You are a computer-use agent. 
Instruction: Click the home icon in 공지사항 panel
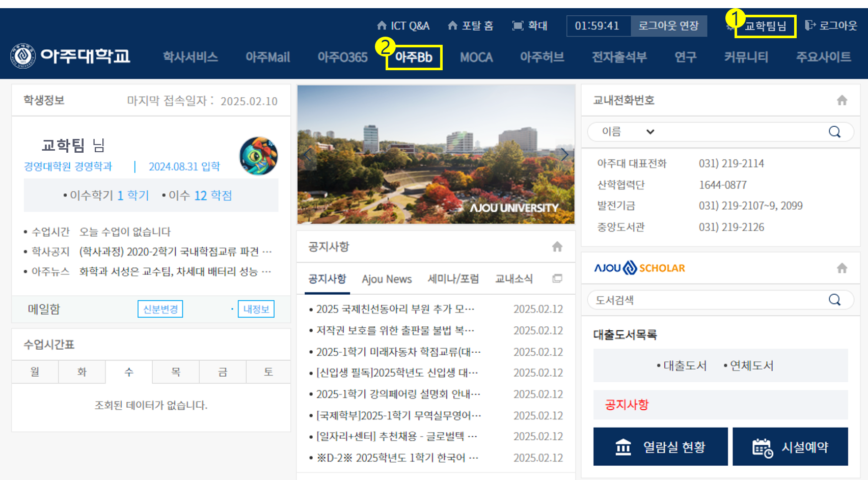[557, 247]
